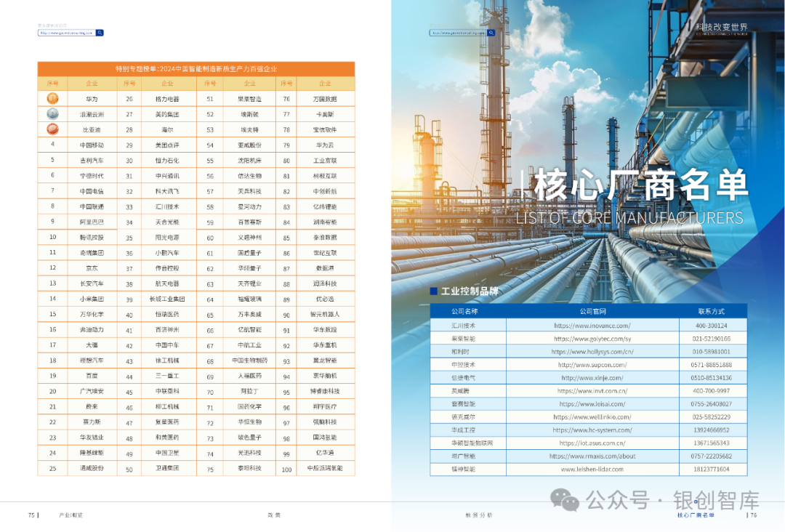Click the phone number 021-52190166
The width and height of the screenshot is (785, 532).
click(712, 339)
